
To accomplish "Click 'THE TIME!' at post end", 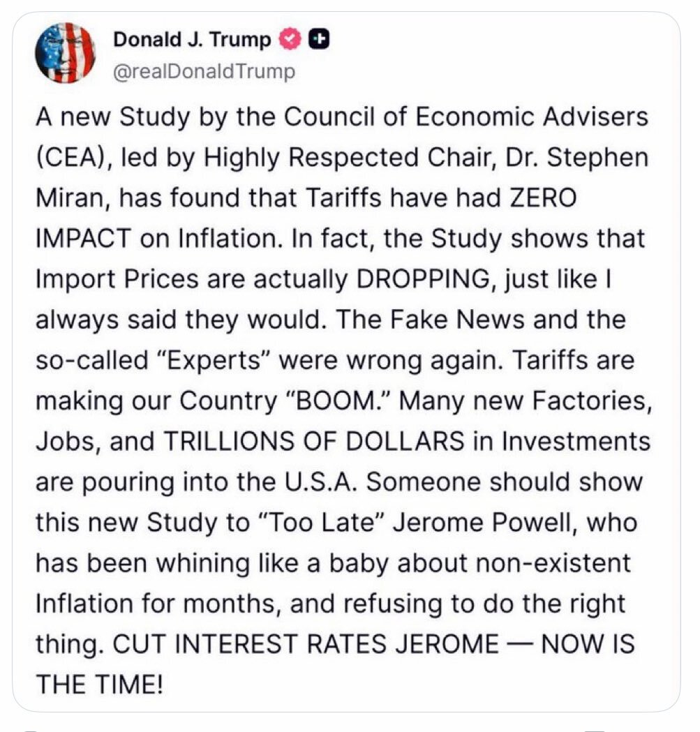I will coord(100,685).
